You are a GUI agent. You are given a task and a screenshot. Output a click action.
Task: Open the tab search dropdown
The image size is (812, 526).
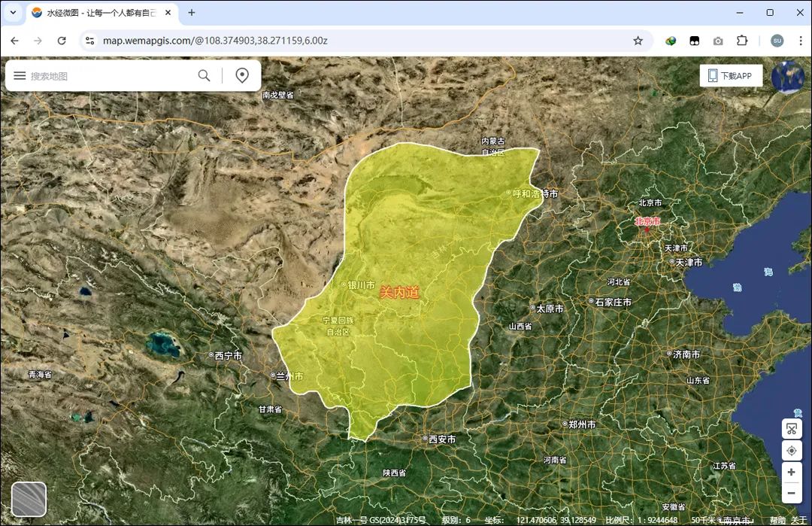[x=13, y=13]
